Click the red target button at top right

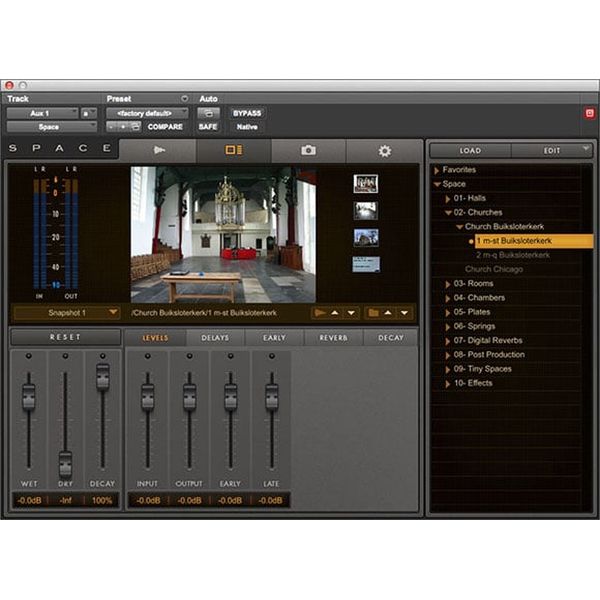[x=590, y=113]
